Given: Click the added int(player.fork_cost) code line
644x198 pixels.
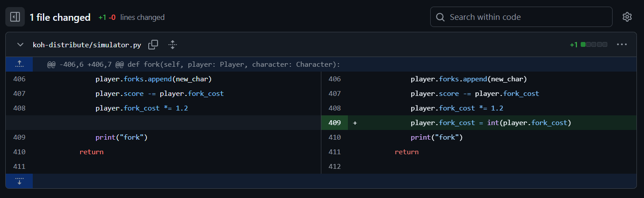Looking at the screenshot, I should click(x=491, y=122).
